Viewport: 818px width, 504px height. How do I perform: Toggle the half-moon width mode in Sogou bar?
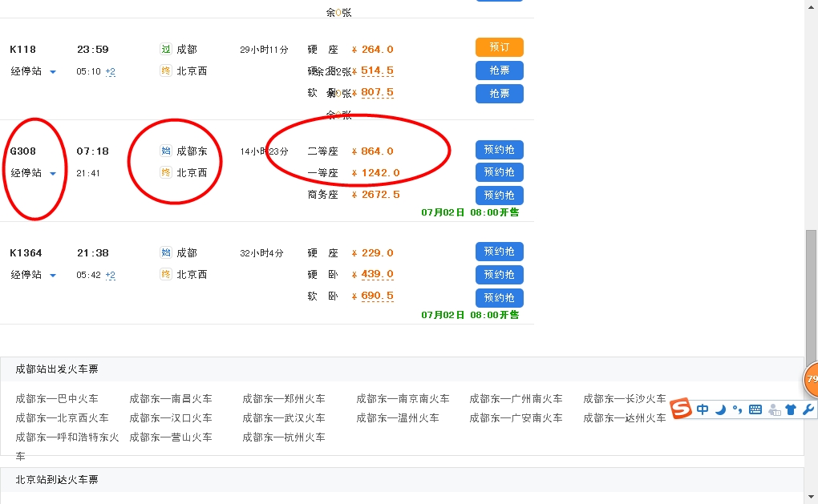(x=720, y=409)
